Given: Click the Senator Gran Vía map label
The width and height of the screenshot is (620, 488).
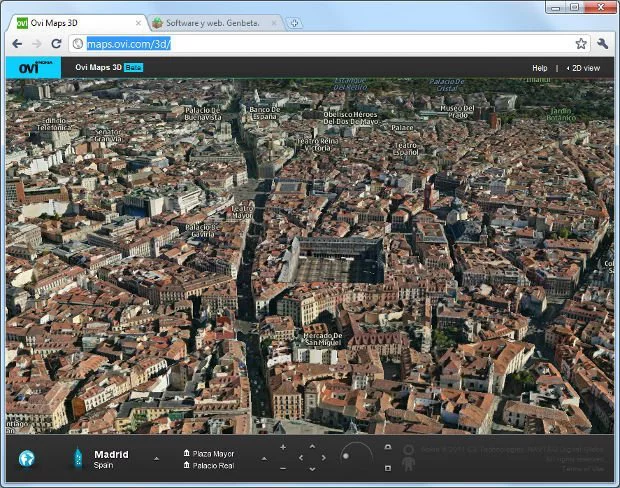Looking at the screenshot, I should click(108, 135).
